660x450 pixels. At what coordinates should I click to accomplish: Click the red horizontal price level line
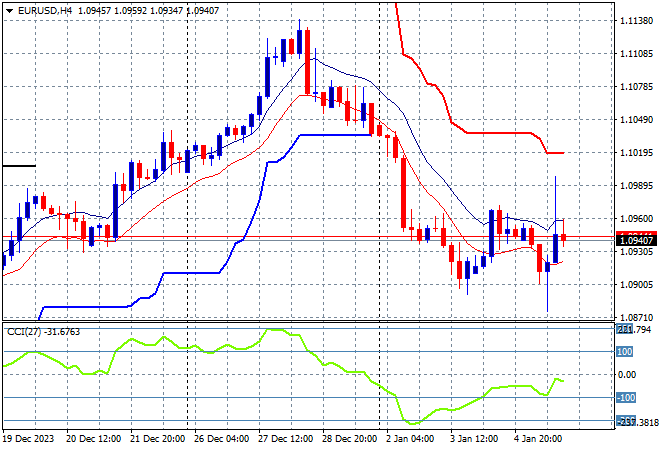pos(309,237)
